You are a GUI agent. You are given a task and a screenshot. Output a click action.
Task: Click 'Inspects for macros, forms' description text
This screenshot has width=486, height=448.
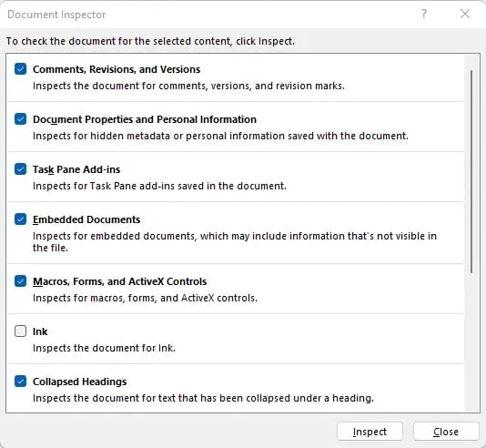(145, 298)
